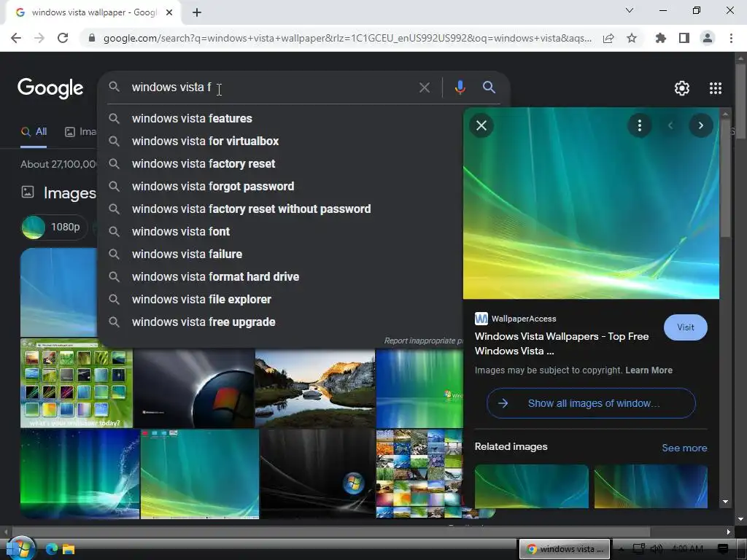Image resolution: width=747 pixels, height=560 pixels.
Task: Select the 1080p filter chip
Action: [x=54, y=227]
